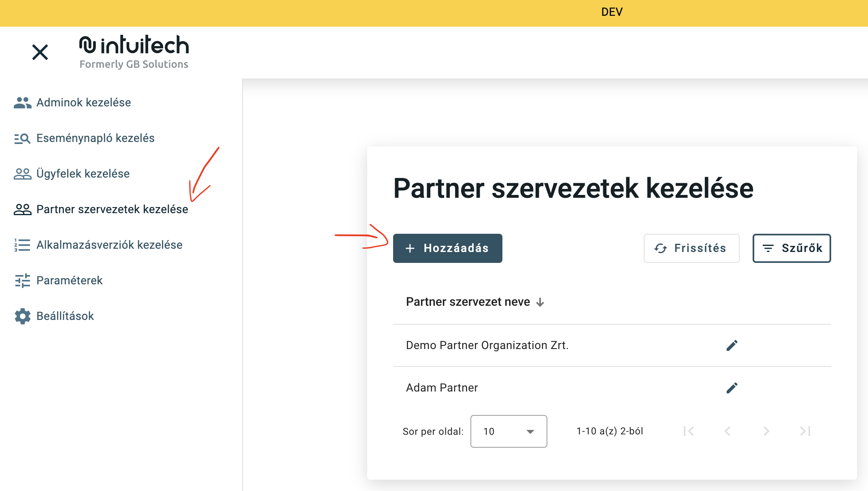This screenshot has width=868, height=491.
Task: Click the Frissítés button
Action: click(x=691, y=248)
